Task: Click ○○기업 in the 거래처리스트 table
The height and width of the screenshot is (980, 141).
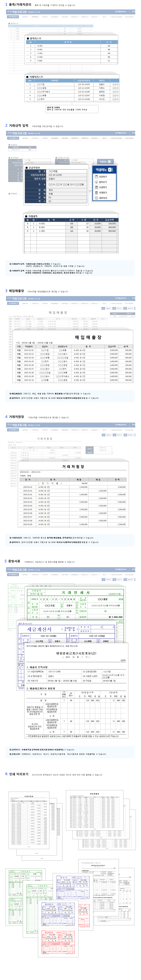Action: click(41, 84)
